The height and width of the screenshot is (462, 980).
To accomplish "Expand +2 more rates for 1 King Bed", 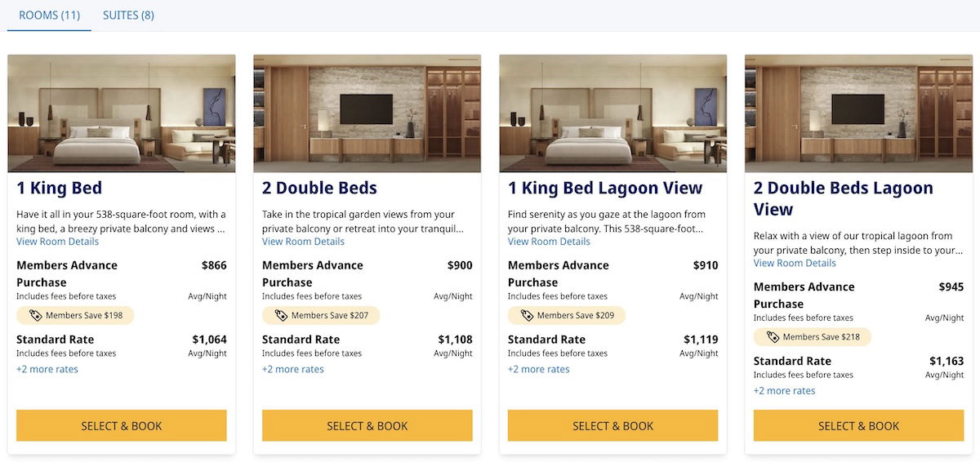I will click(47, 369).
